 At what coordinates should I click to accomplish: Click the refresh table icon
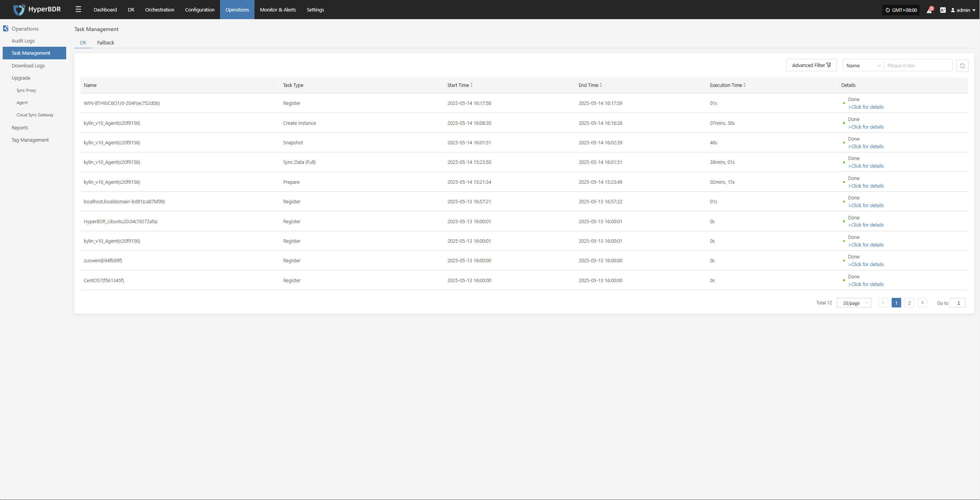[962, 66]
